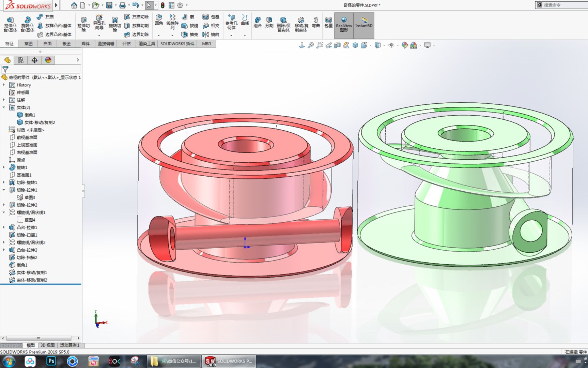Toggle Instant3D mode

[364, 26]
